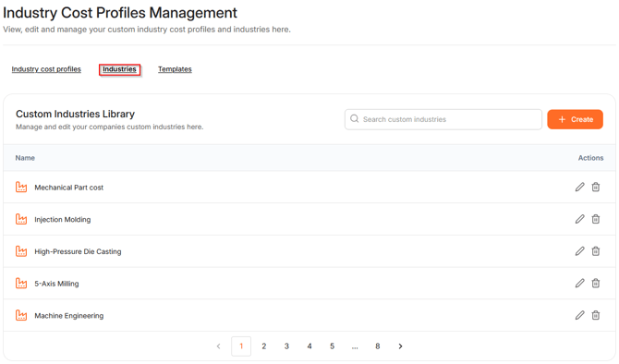Viewport: 619px width, 364px height.
Task: Delete the Machine Engineering industry
Action: [x=596, y=315]
